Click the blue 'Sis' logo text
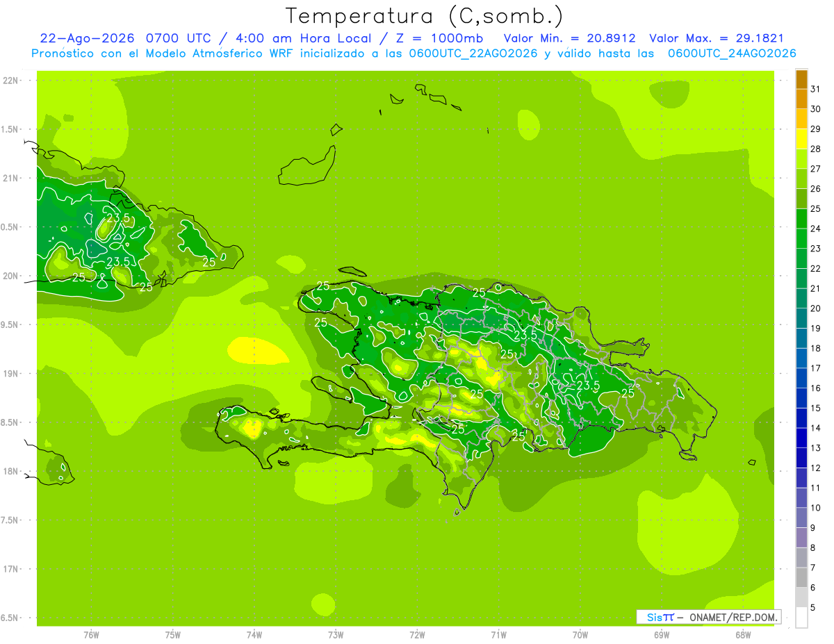Screen dimensions: 834x644 [x=655, y=617]
